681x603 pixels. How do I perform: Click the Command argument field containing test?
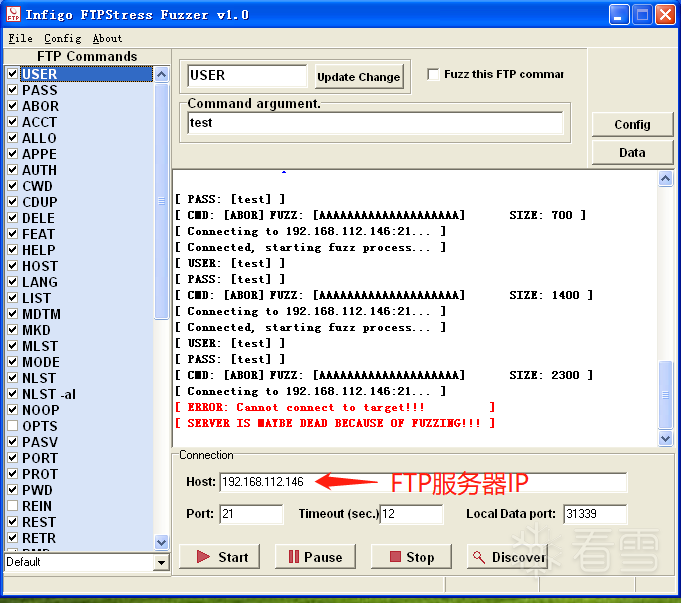(375, 123)
